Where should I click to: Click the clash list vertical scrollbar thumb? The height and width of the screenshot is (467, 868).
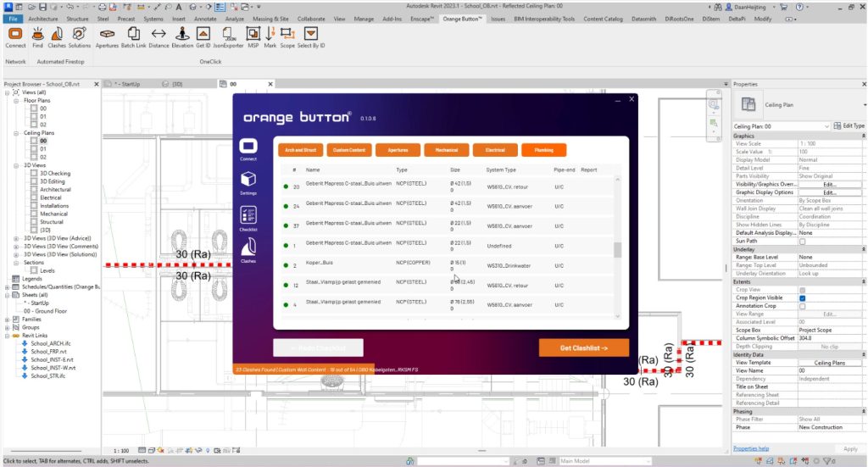click(x=618, y=249)
